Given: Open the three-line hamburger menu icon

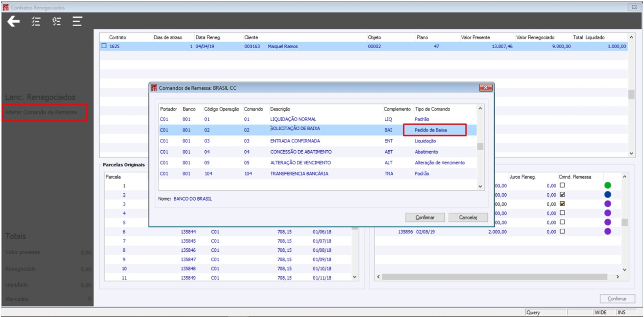Looking at the screenshot, I should pos(77,22).
